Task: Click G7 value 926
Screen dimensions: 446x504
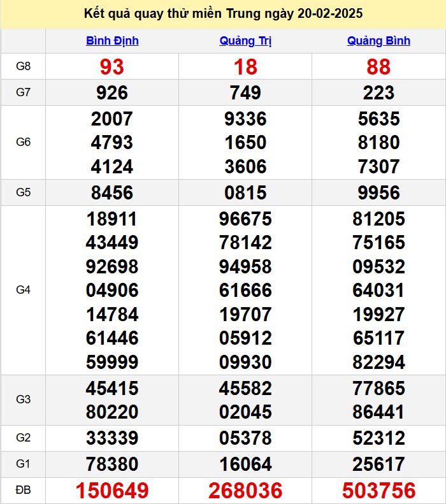Action: [112, 93]
